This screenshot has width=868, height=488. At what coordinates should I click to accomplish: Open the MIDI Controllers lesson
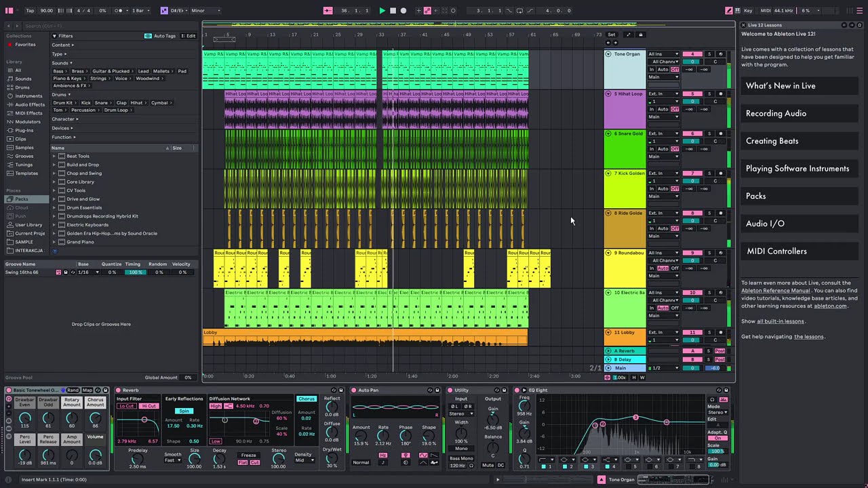[x=800, y=251]
